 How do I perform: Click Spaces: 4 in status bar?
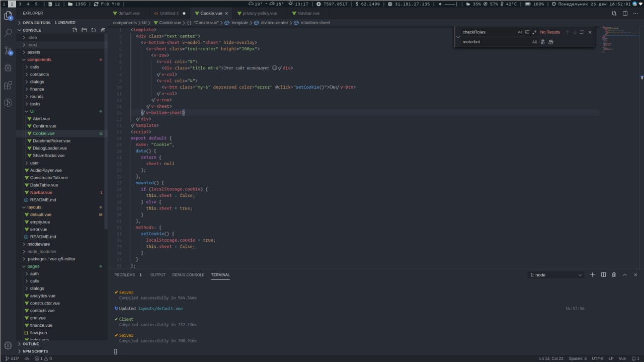coord(577,358)
